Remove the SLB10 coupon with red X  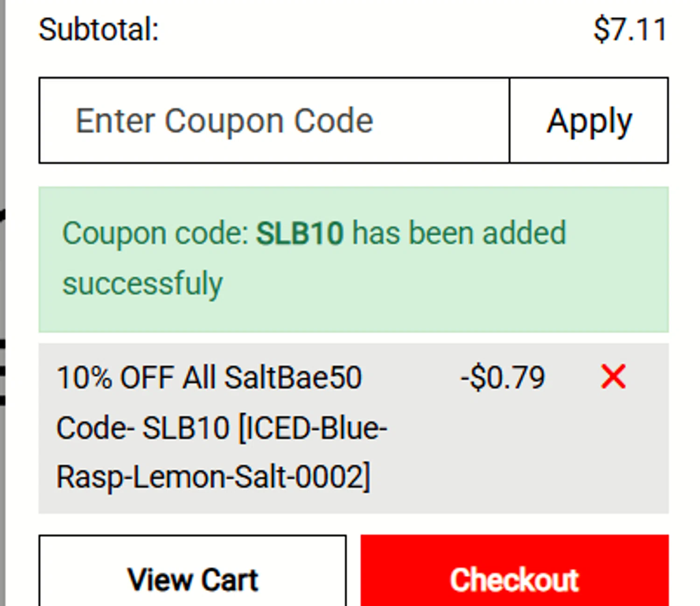click(x=613, y=377)
